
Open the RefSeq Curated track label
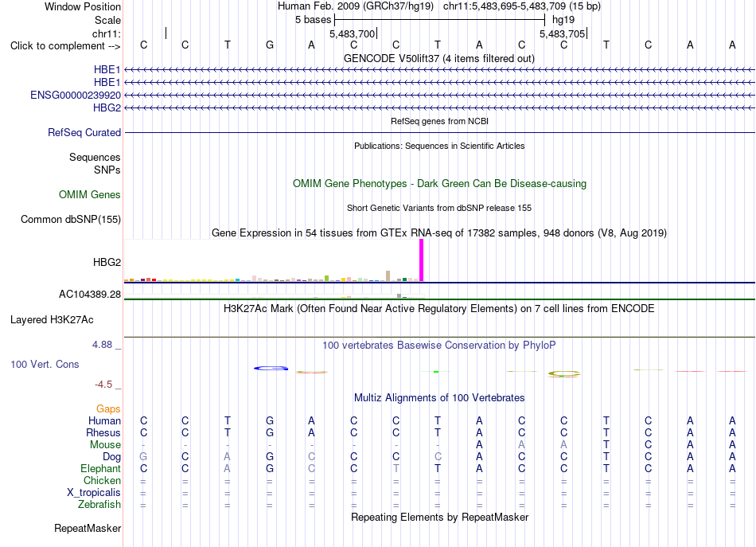tap(84, 132)
